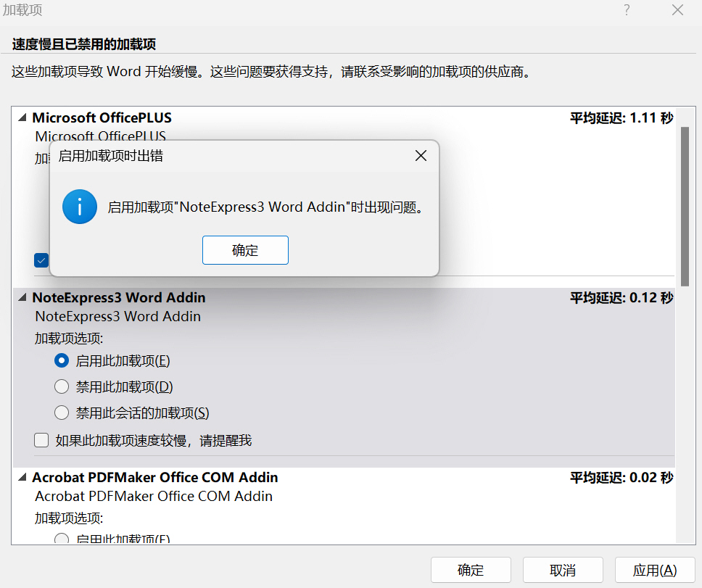Click the NoteExpress3 Word Addin description line
This screenshot has width=702, height=588.
click(x=117, y=316)
